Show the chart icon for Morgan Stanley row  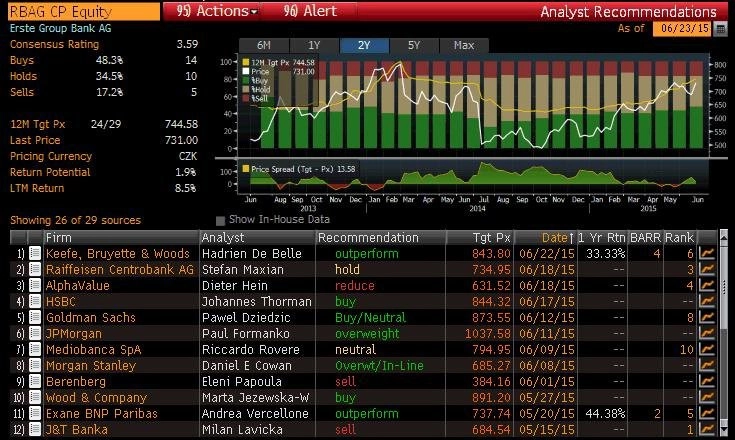click(x=706, y=365)
